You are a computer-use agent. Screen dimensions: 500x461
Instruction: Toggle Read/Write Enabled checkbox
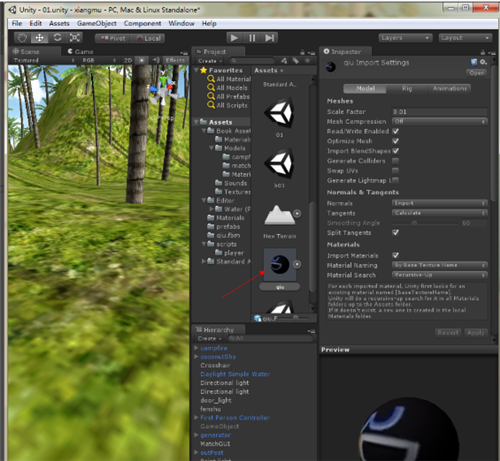coord(396,131)
